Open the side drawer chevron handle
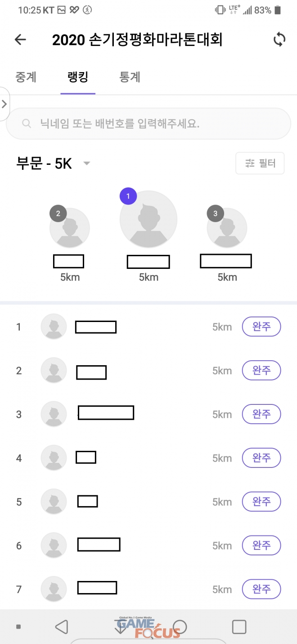 click(4, 104)
